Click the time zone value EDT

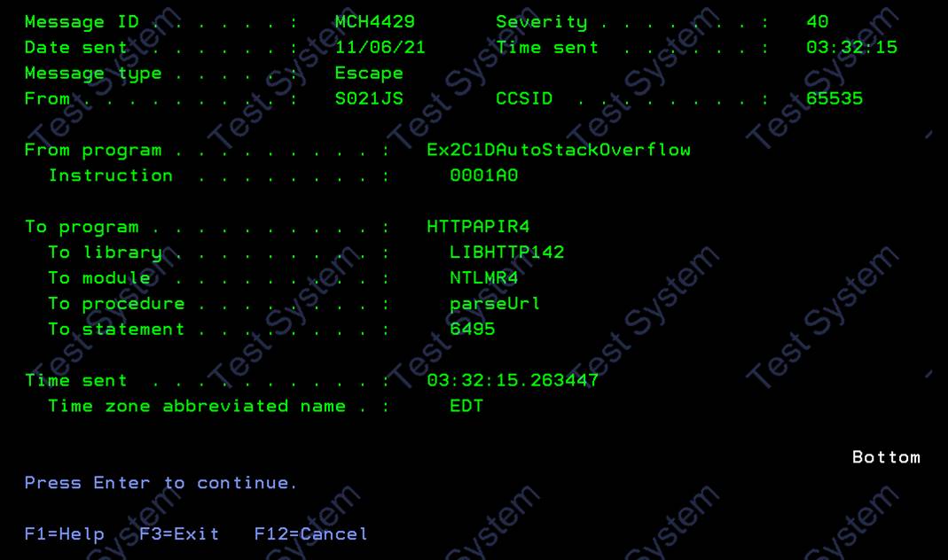tap(466, 406)
